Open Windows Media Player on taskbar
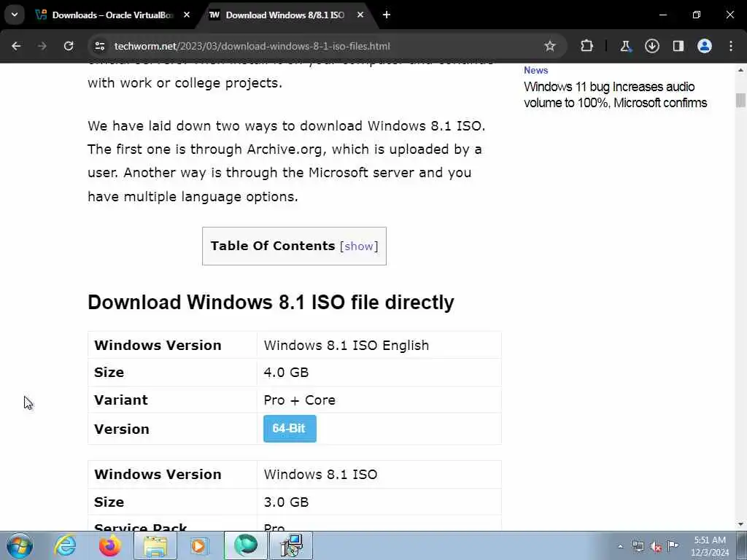 [199, 545]
